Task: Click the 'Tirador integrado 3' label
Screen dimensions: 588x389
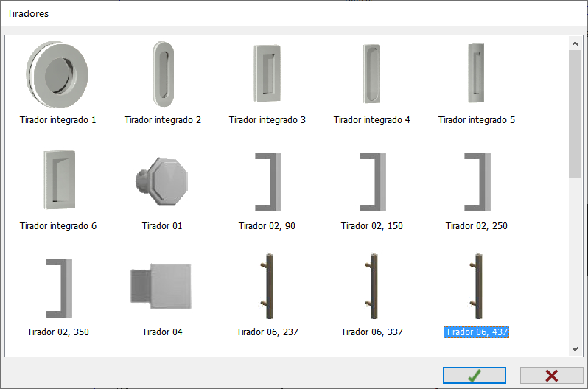Action: pos(267,120)
